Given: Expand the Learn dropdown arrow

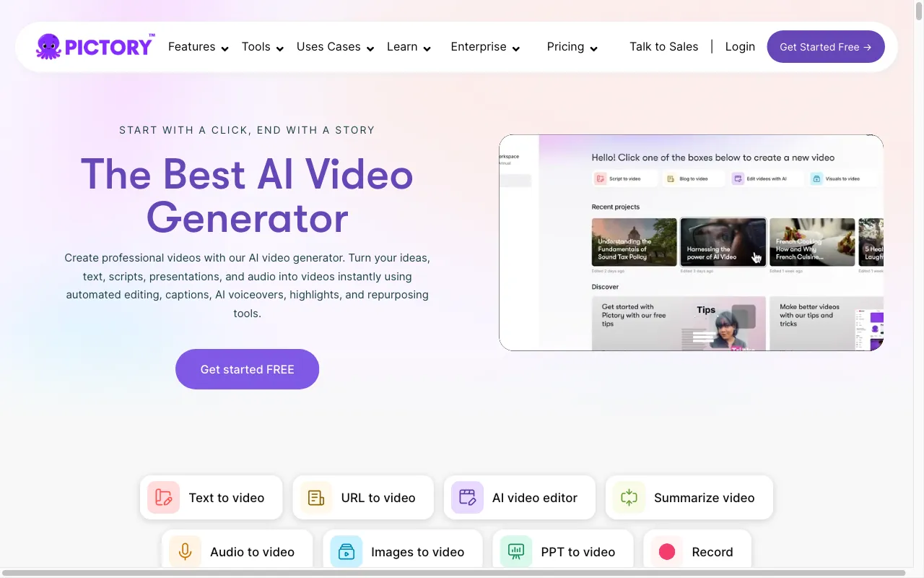Looking at the screenshot, I should pyautogui.click(x=427, y=48).
